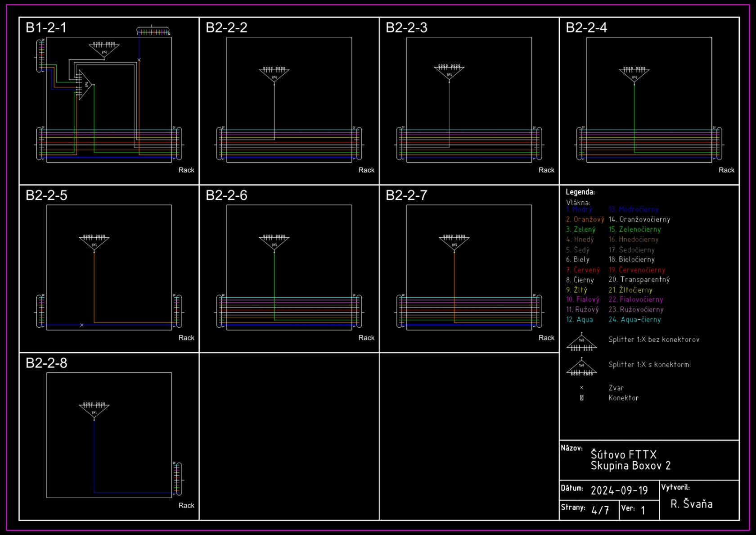This screenshot has height=535, width=756.
Task: Select the '12. Aqua' legend color entry
Action: pyautogui.click(x=579, y=320)
